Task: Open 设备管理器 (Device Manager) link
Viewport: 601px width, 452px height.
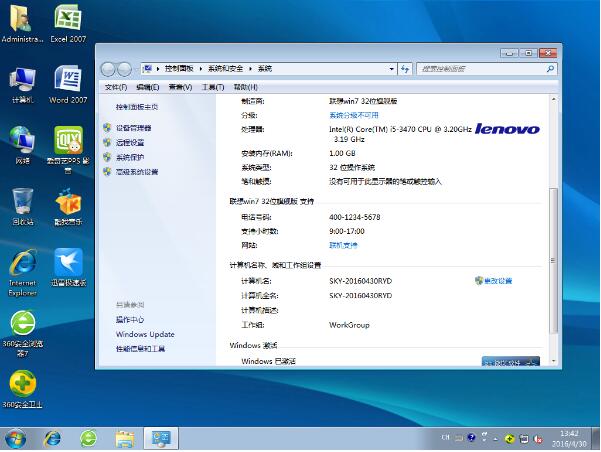Action: pyautogui.click(x=133, y=128)
